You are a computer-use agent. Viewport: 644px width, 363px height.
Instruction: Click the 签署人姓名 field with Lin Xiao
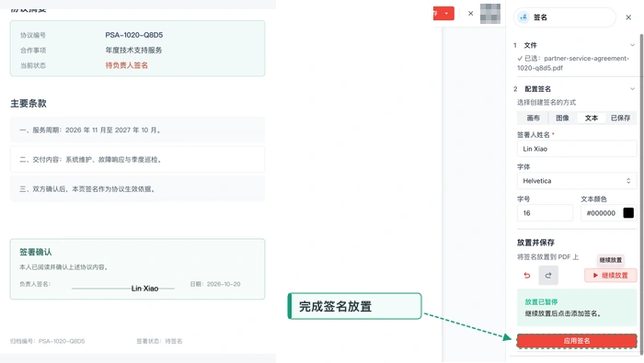577,149
